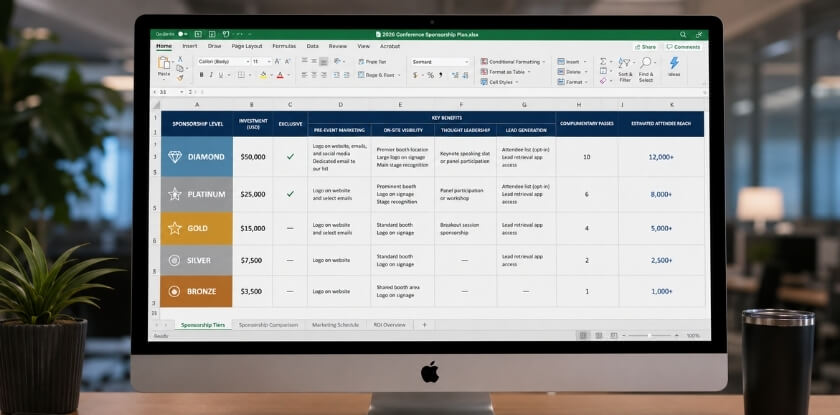Add a new sheet with plus button

pyautogui.click(x=424, y=325)
